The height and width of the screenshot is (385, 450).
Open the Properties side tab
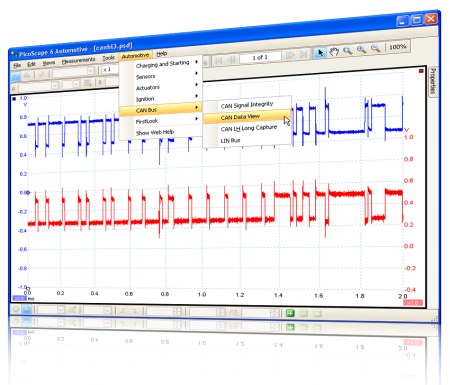tap(433, 81)
